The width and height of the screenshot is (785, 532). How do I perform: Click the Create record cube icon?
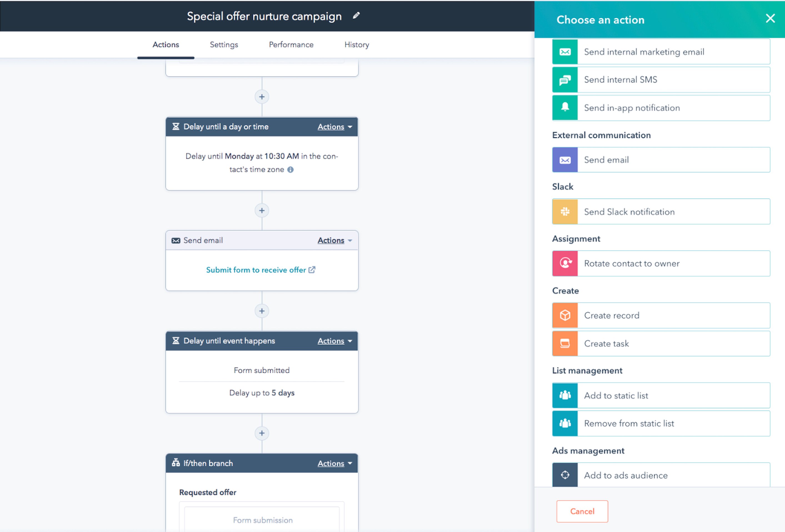click(564, 315)
